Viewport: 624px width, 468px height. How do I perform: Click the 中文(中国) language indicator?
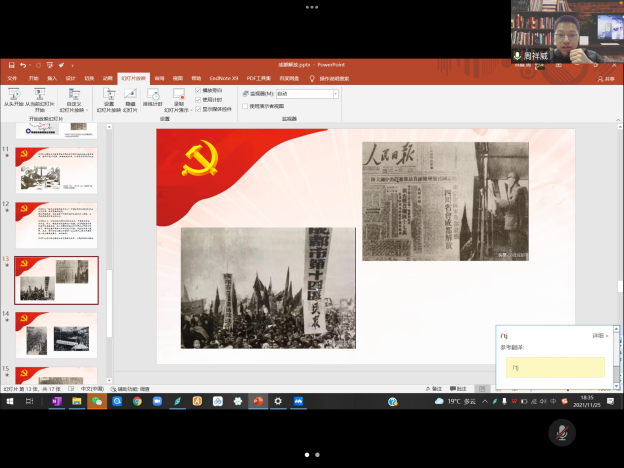click(x=92, y=389)
